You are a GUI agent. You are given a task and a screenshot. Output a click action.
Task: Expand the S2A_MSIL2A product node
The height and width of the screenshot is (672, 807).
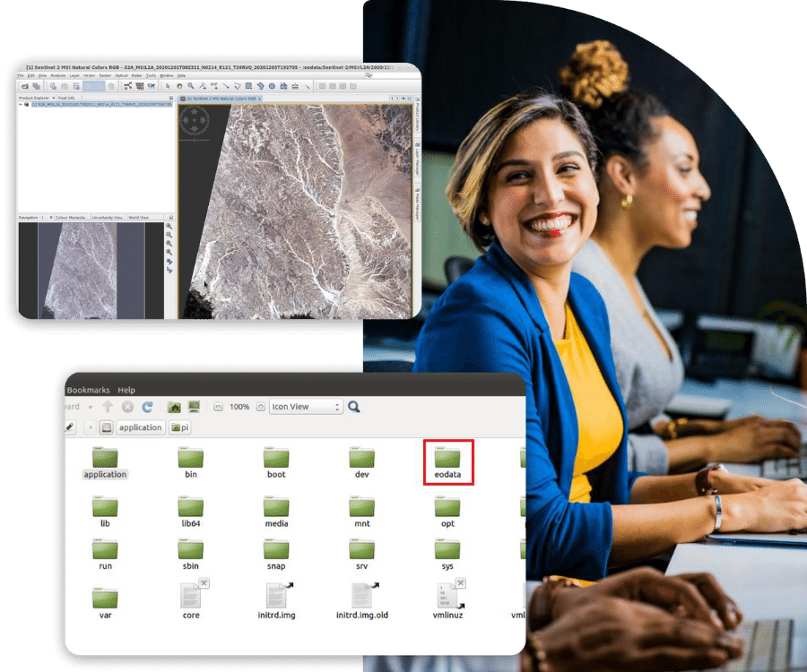[x=21, y=105]
